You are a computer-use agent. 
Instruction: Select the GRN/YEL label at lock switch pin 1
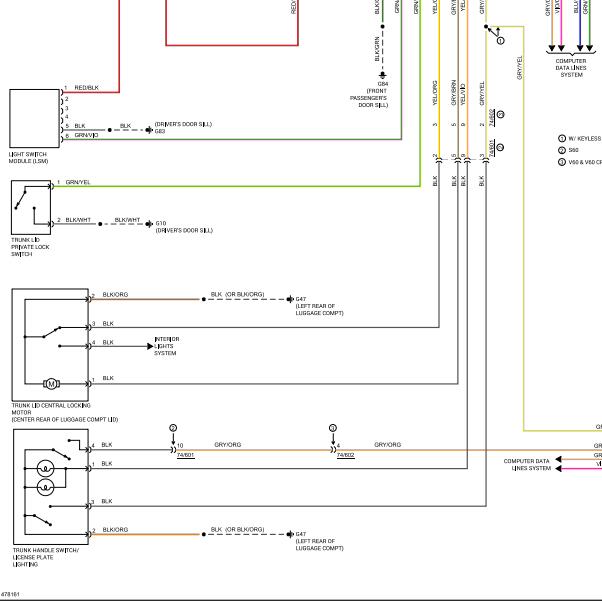tap(78, 182)
